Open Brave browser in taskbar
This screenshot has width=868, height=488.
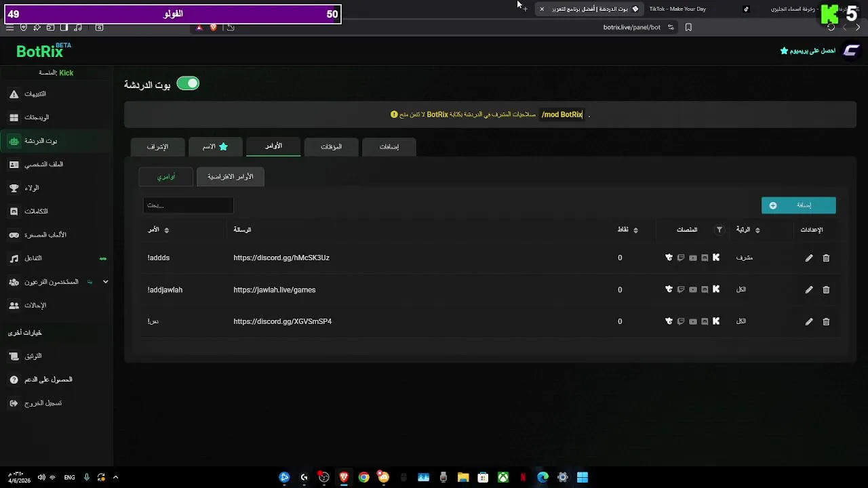click(344, 477)
